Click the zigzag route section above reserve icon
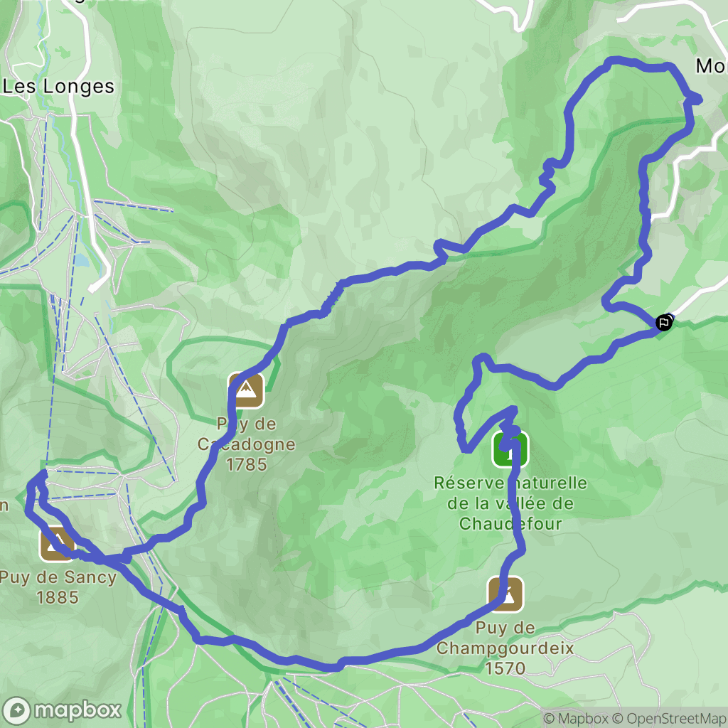Screen dimensions: 728x728 509,427
